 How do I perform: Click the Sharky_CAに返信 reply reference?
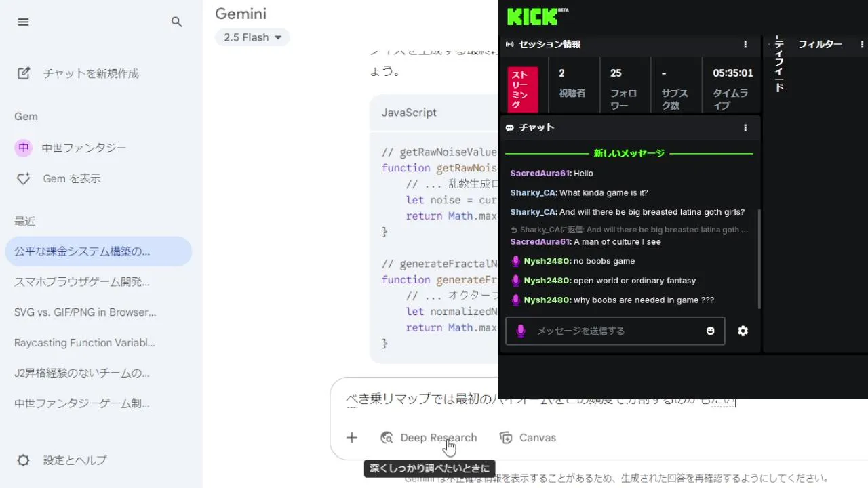(629, 230)
